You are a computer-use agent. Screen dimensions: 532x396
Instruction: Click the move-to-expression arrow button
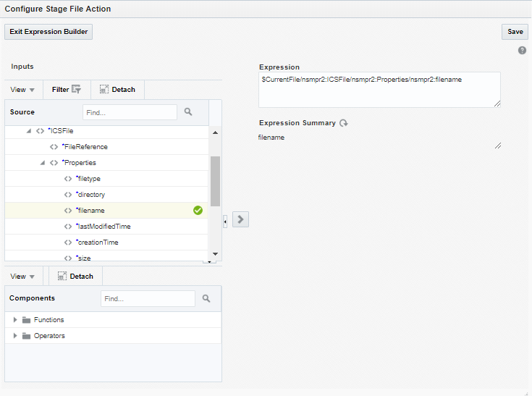tap(241, 219)
